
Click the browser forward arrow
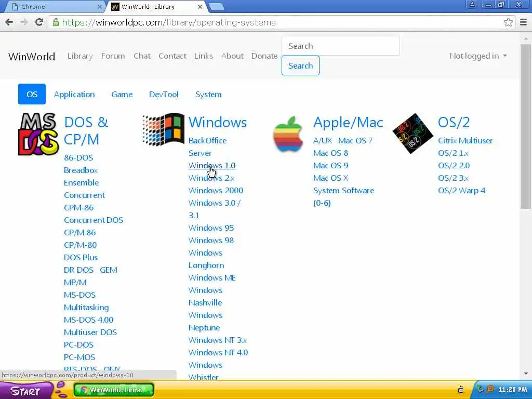[24, 22]
